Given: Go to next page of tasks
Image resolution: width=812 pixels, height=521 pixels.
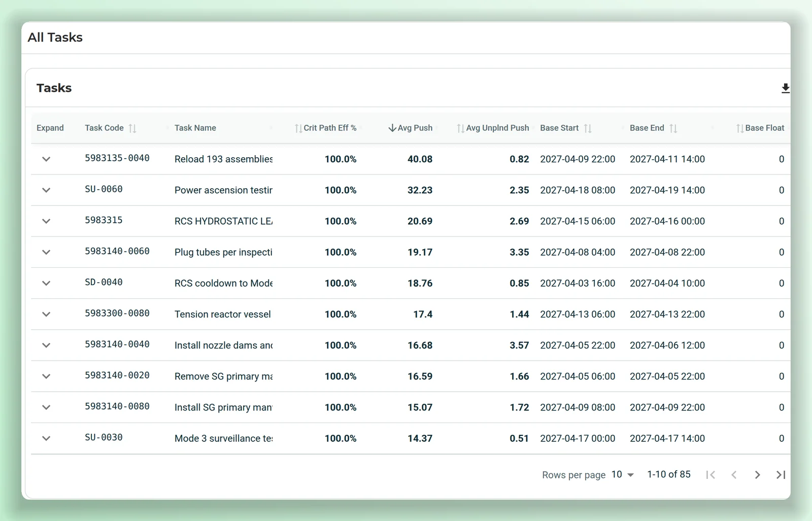Looking at the screenshot, I should pyautogui.click(x=757, y=475).
